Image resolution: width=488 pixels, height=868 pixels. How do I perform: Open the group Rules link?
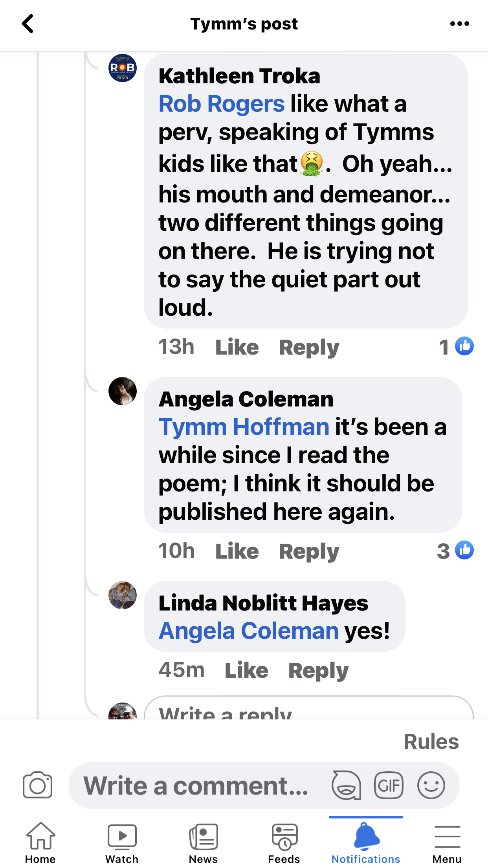tap(431, 742)
